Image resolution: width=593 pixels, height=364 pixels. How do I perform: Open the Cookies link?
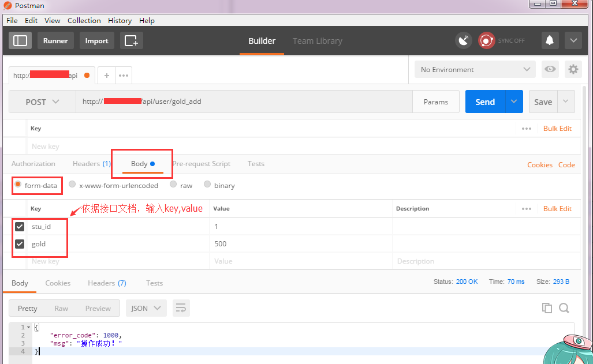point(540,165)
